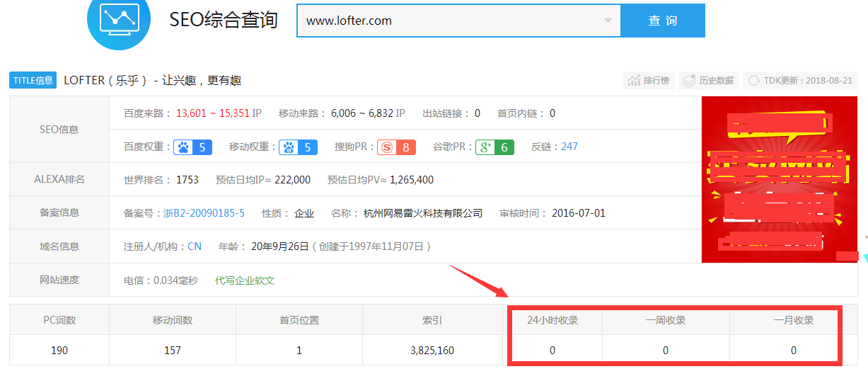Click the 注册人/机构 CN link

(195, 246)
